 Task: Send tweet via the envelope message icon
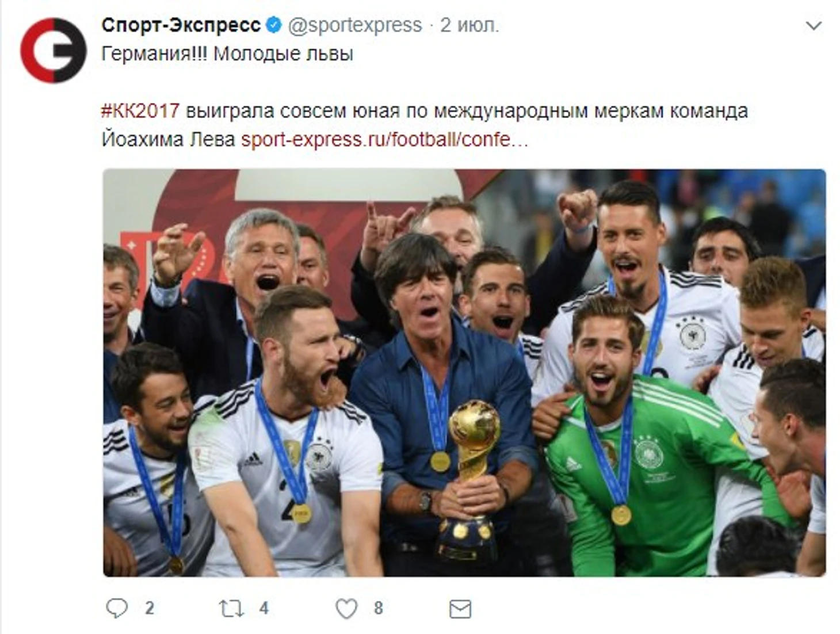pyautogui.click(x=460, y=609)
